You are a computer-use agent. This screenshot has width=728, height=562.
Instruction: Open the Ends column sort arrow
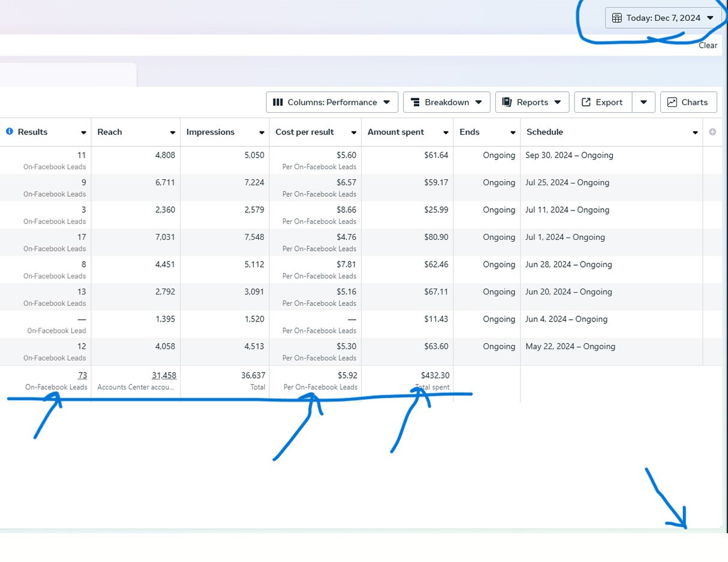click(513, 133)
